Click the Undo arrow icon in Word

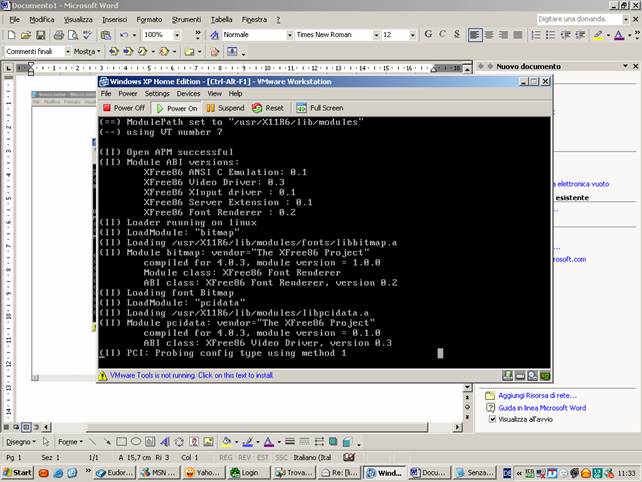point(124,35)
